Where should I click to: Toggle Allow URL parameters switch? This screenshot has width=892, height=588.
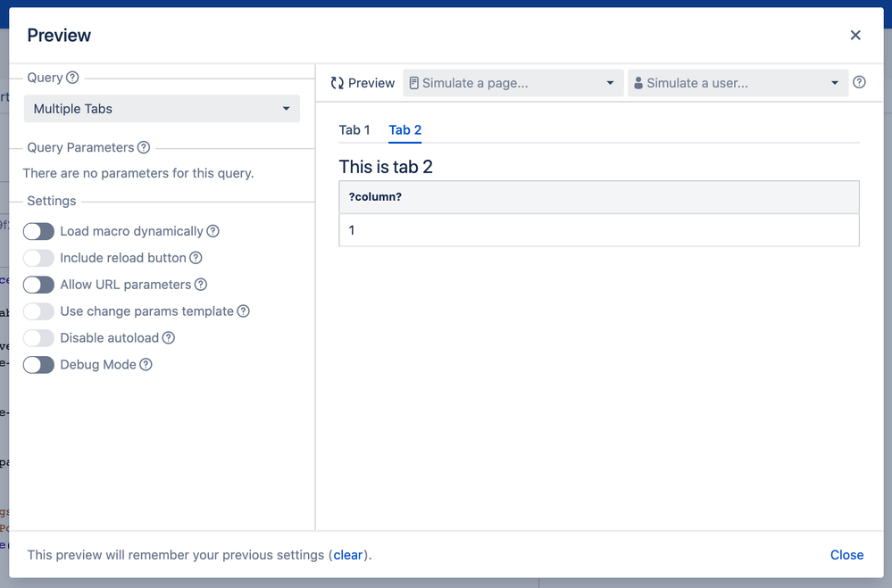click(38, 285)
